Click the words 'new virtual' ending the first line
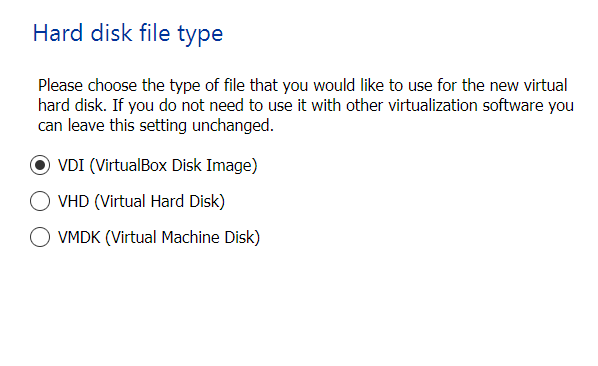Image resolution: width=598 pixels, height=366 pixels. click(x=529, y=85)
